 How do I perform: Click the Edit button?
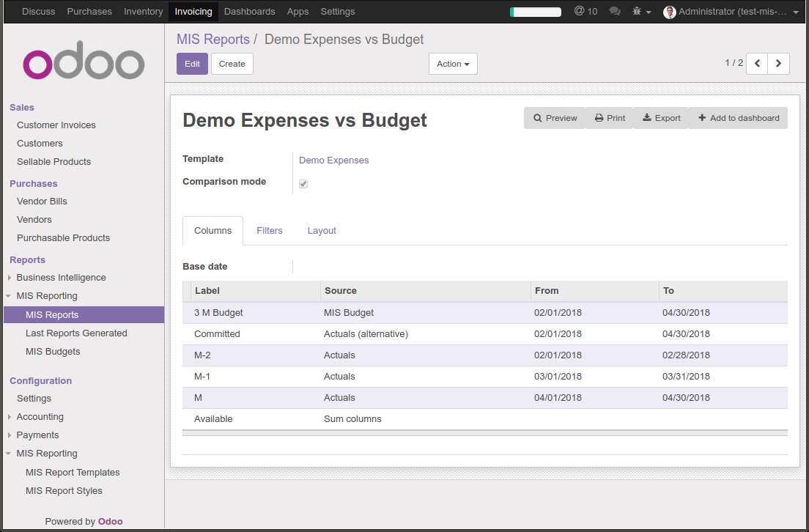pyautogui.click(x=191, y=64)
